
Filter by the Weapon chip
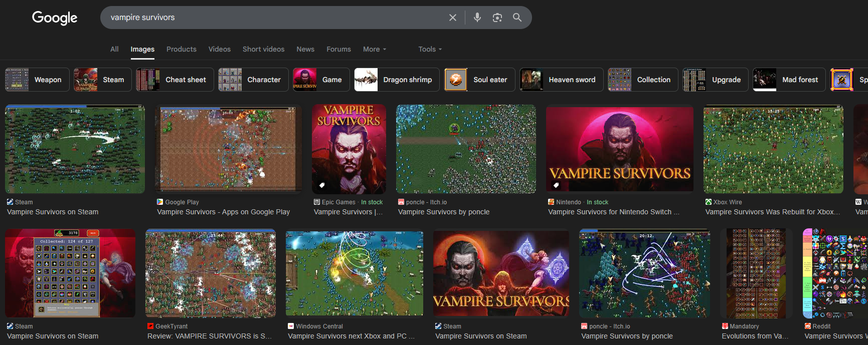pyautogui.click(x=37, y=80)
